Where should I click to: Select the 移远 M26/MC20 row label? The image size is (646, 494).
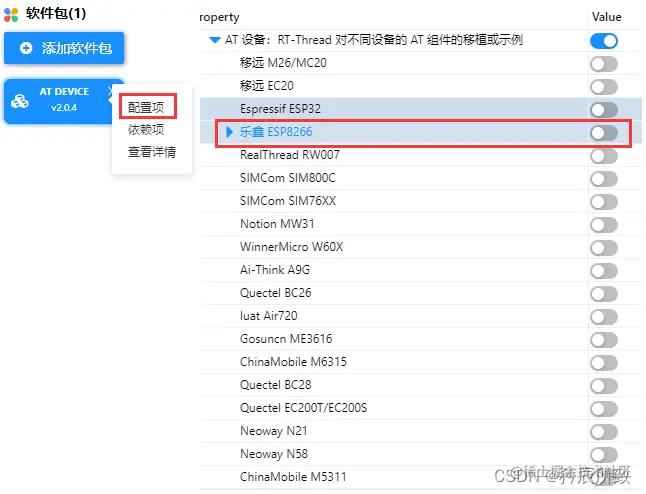click(283, 63)
